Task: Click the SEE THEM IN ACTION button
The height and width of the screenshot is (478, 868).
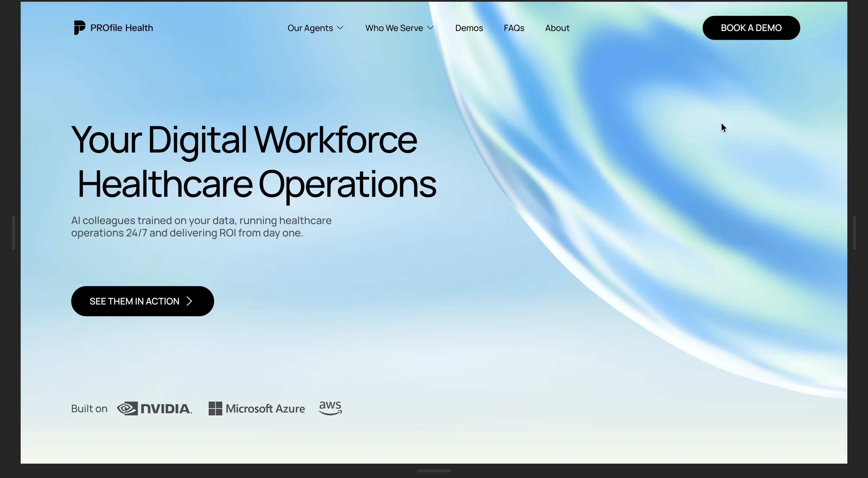Action: [143, 301]
